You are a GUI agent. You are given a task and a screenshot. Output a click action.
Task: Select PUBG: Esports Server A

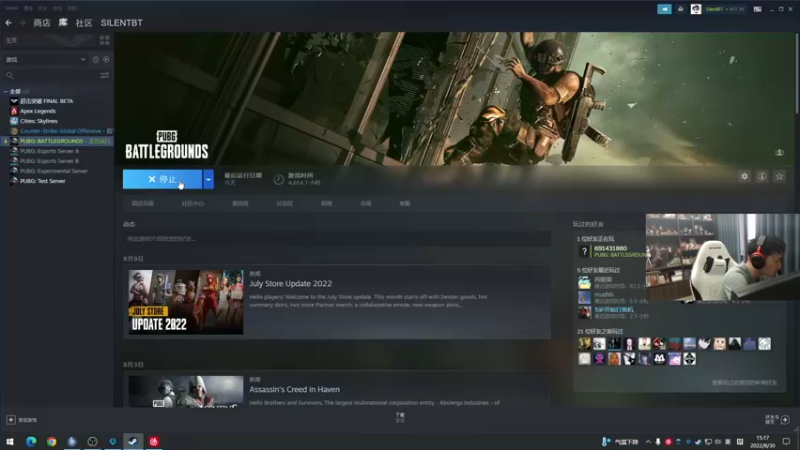point(49,151)
